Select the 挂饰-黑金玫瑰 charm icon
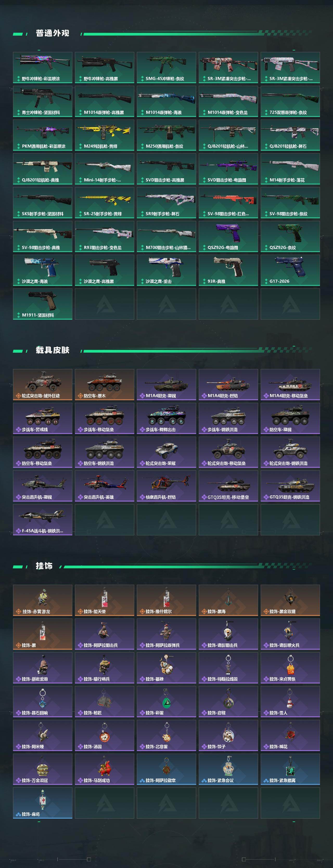 click(x=290, y=600)
